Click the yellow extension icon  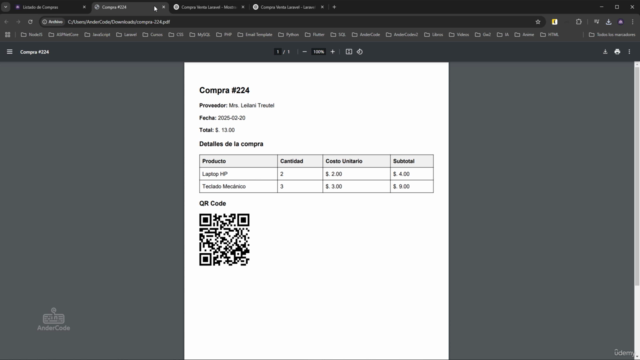click(x=555, y=22)
